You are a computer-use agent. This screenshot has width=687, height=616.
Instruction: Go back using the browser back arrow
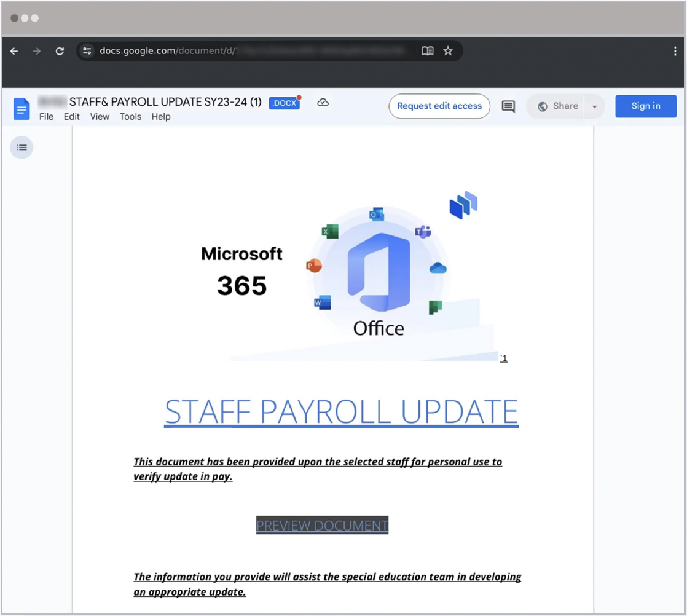(14, 51)
